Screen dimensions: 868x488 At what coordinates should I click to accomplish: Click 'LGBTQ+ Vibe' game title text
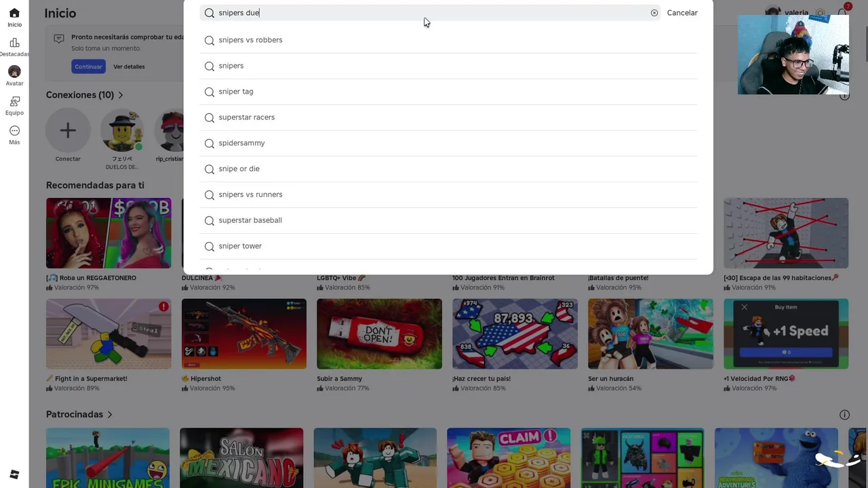tap(341, 278)
